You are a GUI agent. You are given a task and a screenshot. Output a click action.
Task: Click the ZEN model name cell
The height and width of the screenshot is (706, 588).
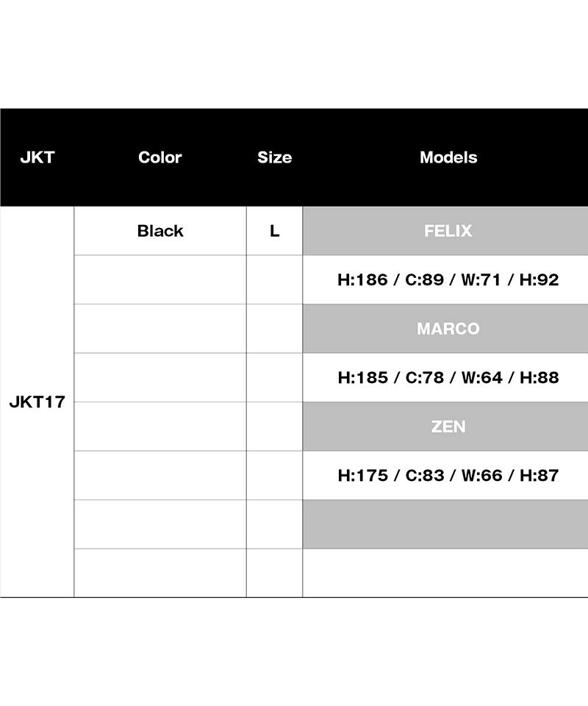[x=448, y=427]
